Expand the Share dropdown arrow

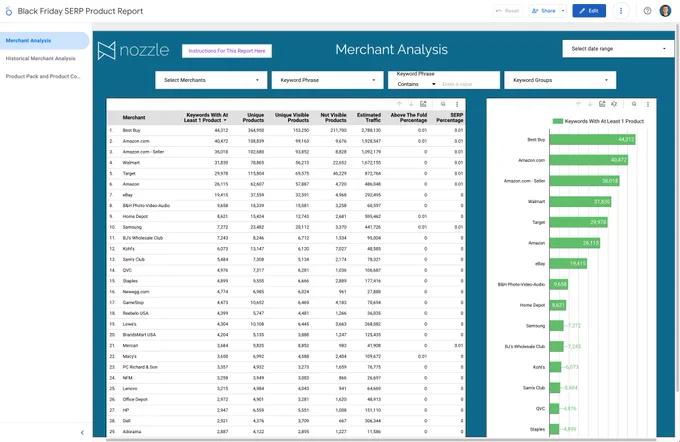pos(563,11)
